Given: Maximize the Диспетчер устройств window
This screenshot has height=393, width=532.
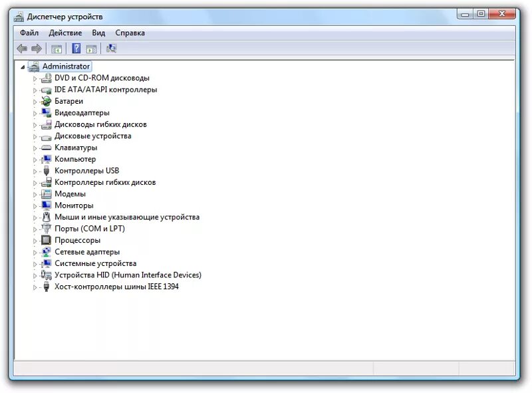Looking at the screenshot, I should point(481,14).
